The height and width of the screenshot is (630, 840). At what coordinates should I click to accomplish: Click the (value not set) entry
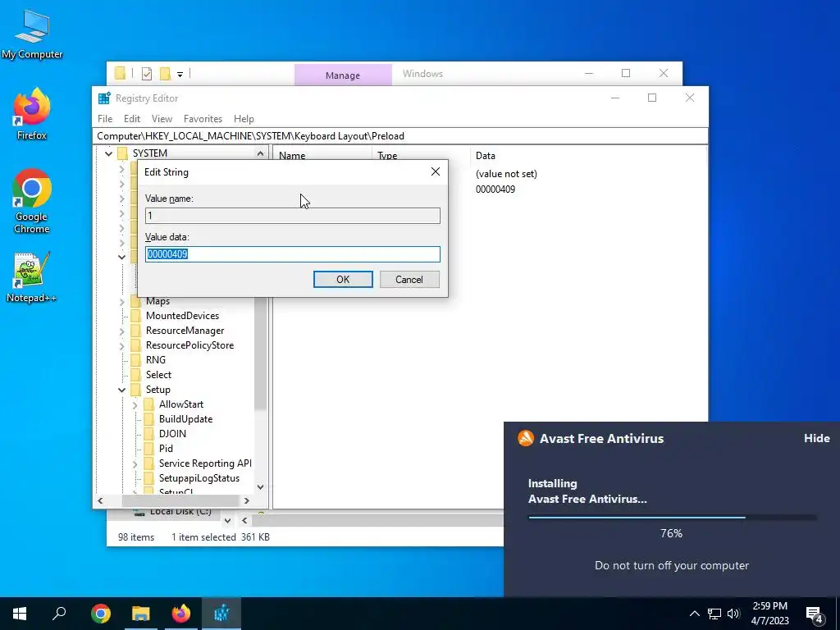[506, 174]
